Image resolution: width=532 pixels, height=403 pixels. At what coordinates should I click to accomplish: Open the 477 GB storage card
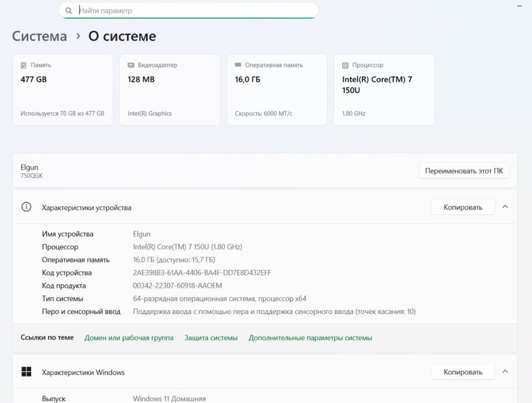point(62,90)
